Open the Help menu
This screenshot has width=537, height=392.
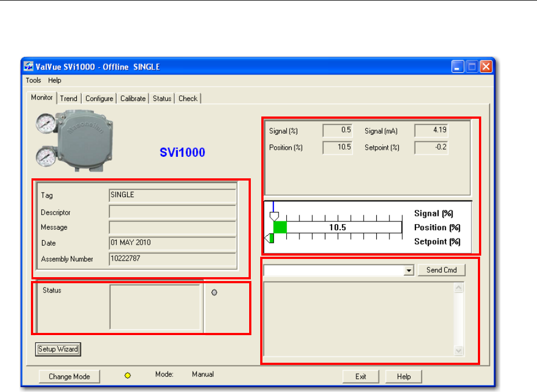(x=55, y=80)
